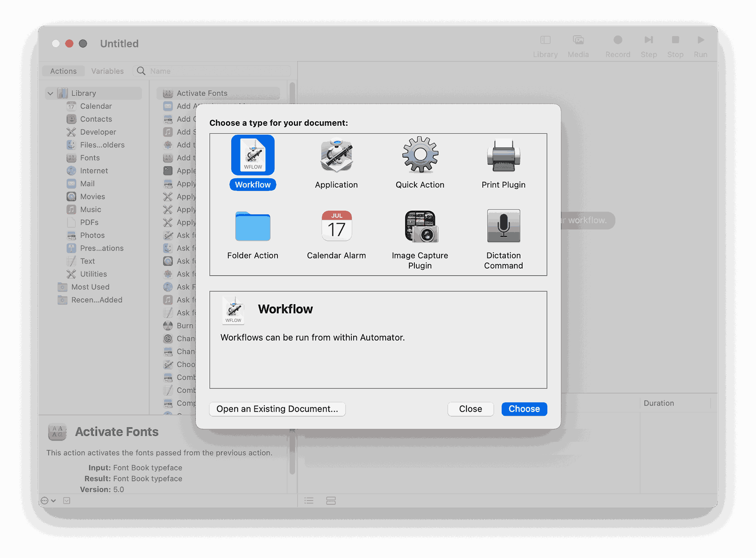The width and height of the screenshot is (756, 558).
Task: Toggle the checkbox icon in the status bar
Action: (67, 500)
